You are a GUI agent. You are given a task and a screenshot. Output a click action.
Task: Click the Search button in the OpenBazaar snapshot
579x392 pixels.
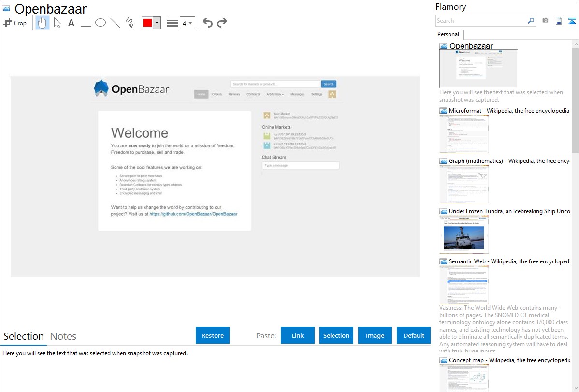click(x=329, y=84)
